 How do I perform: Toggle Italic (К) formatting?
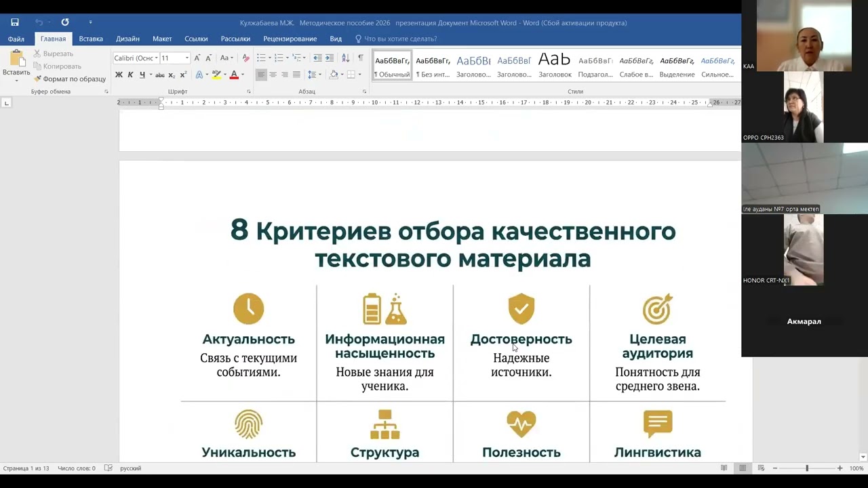130,75
